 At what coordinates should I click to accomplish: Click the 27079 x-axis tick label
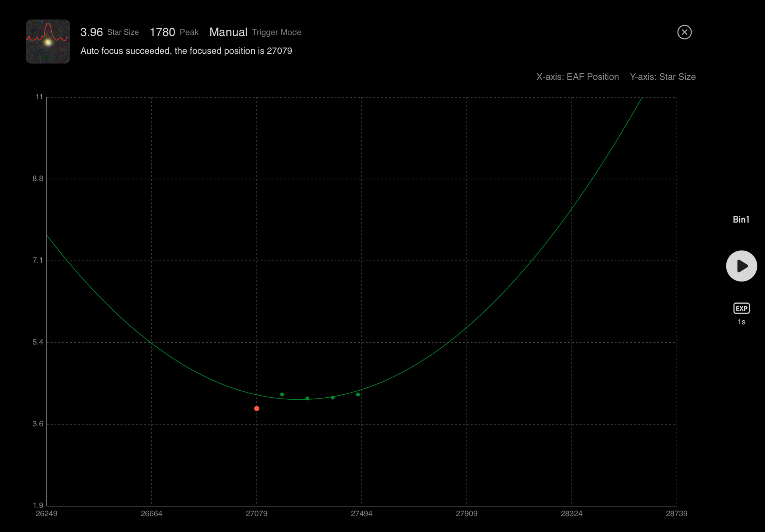257,514
